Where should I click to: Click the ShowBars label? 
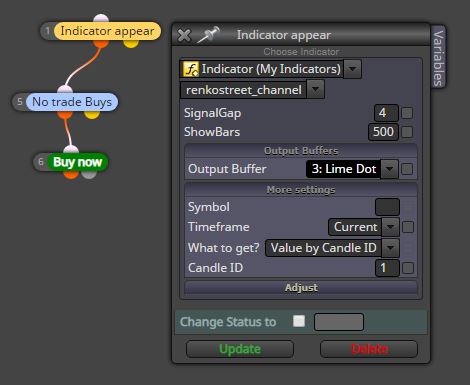tap(212, 132)
